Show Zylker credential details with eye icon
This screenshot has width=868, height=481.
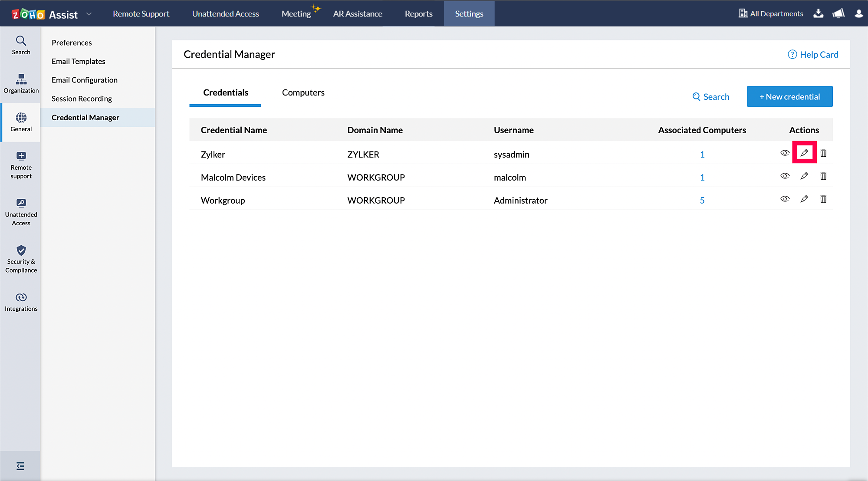[x=785, y=153]
